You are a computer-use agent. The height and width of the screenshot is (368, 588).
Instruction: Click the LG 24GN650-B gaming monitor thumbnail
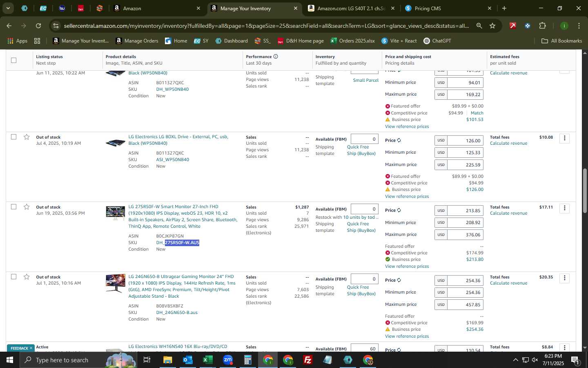(x=116, y=283)
